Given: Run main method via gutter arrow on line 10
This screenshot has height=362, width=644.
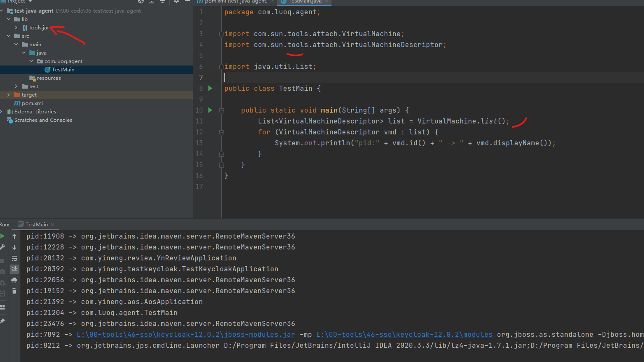Looking at the screenshot, I should pos(210,110).
